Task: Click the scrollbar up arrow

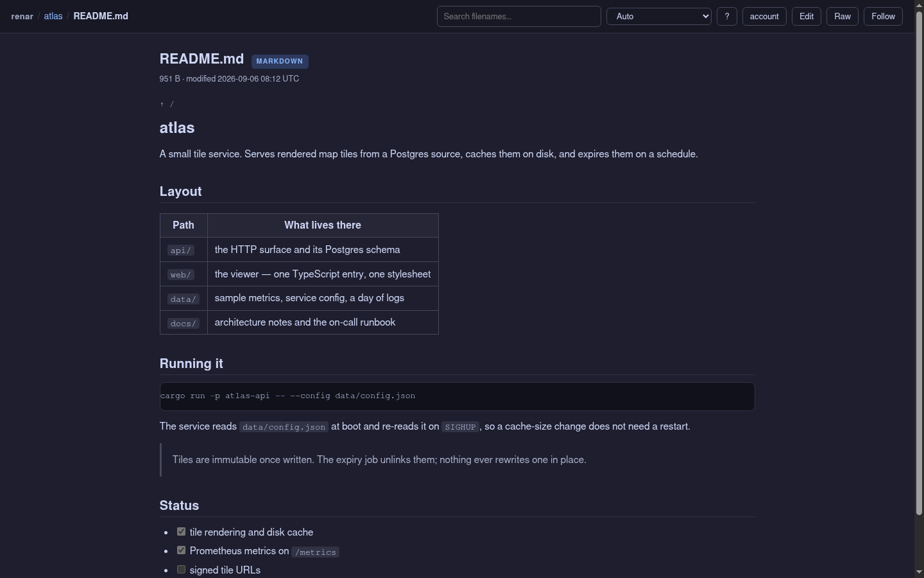Action: click(x=919, y=5)
